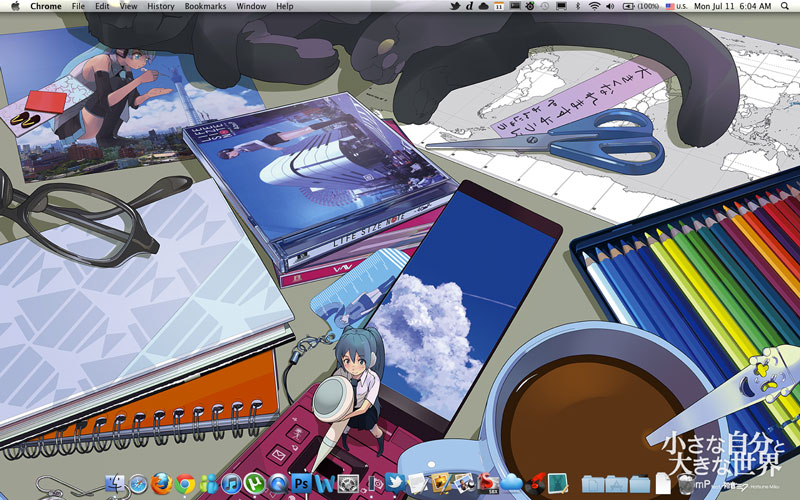Open the battery (100%) status menu
The width and height of the screenshot is (800, 500).
tap(641, 6)
